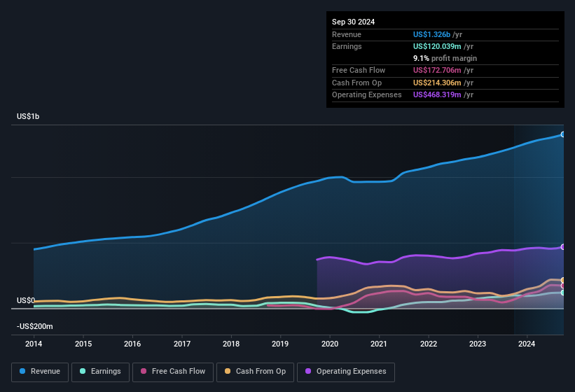Click the US$1b y-axis label
The width and height of the screenshot is (575, 392).
point(28,116)
